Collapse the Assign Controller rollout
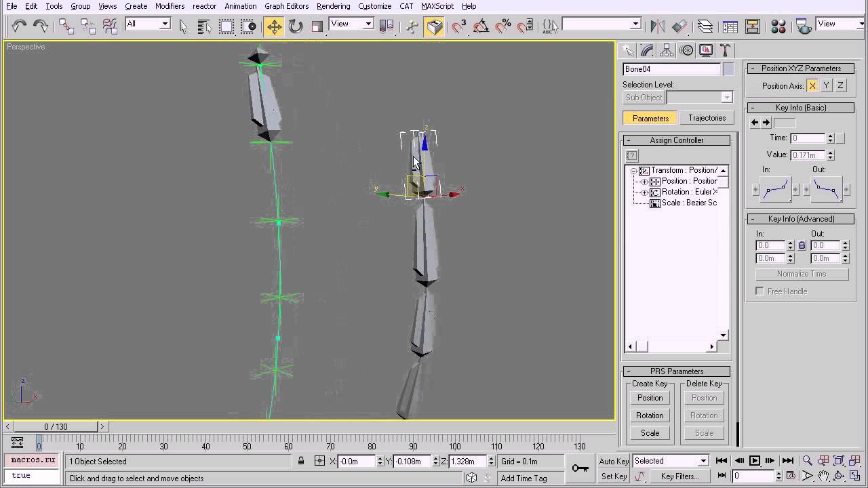 [677, 140]
